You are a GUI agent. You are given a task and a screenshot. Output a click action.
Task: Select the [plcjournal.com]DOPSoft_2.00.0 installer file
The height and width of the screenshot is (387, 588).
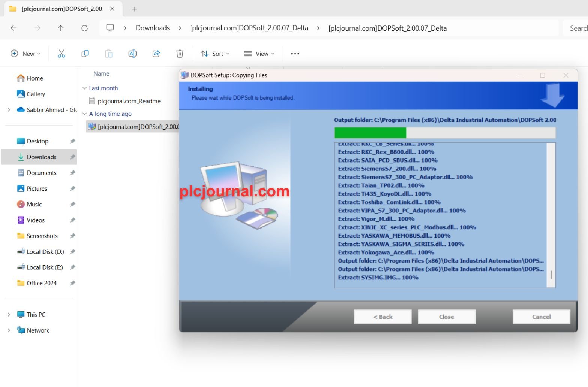(133, 127)
